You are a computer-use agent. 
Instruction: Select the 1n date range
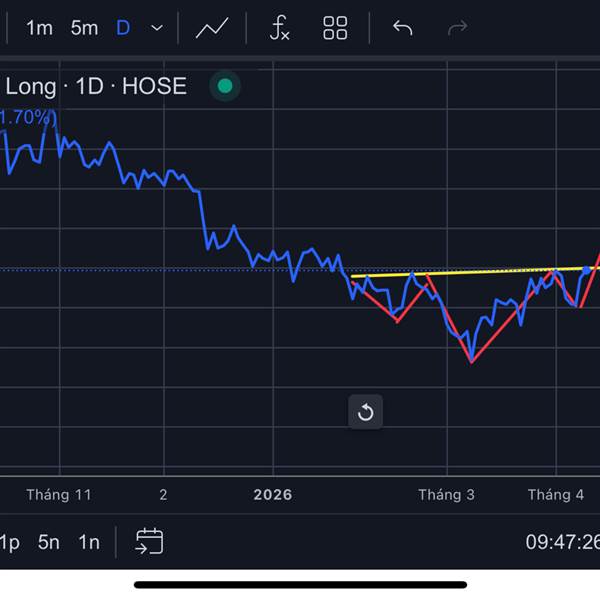[x=89, y=542]
